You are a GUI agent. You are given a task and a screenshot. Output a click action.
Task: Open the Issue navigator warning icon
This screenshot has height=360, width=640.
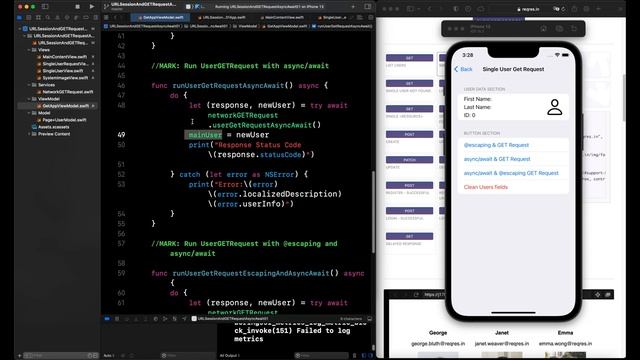[x=58, y=18]
